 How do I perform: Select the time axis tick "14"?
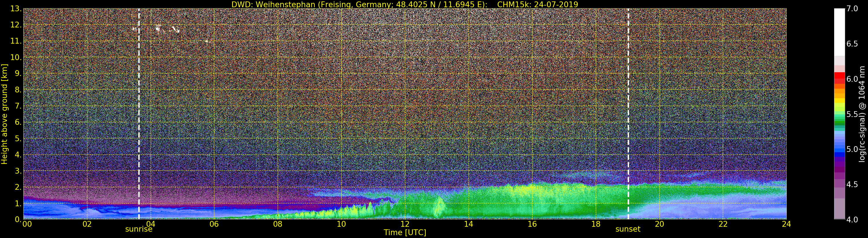point(469,224)
